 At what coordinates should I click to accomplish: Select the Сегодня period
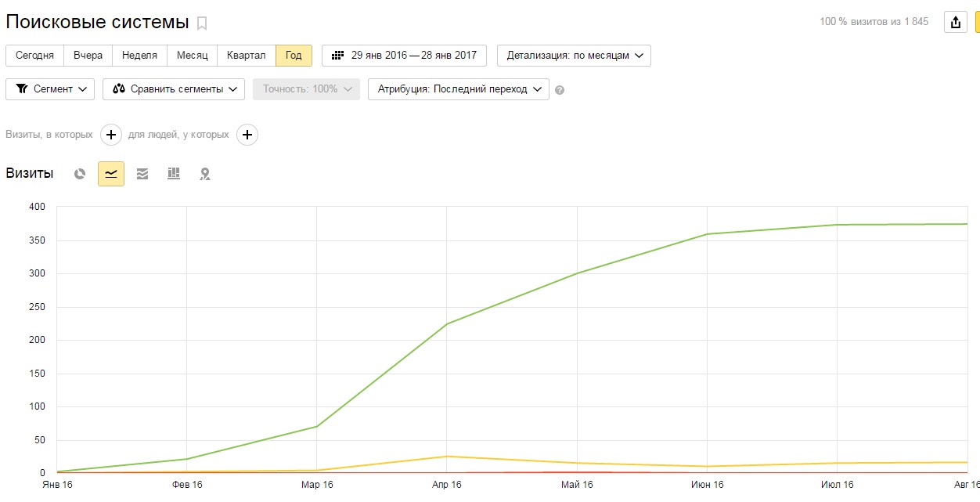34,56
